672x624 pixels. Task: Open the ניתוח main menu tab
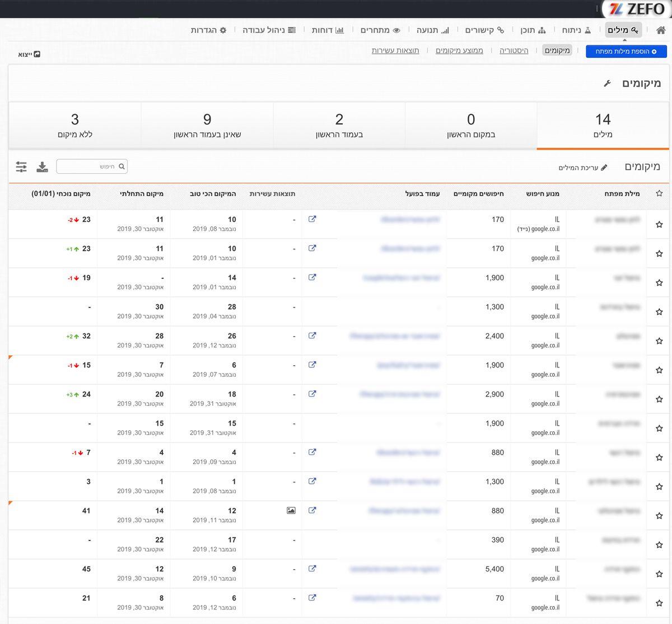coord(577,30)
